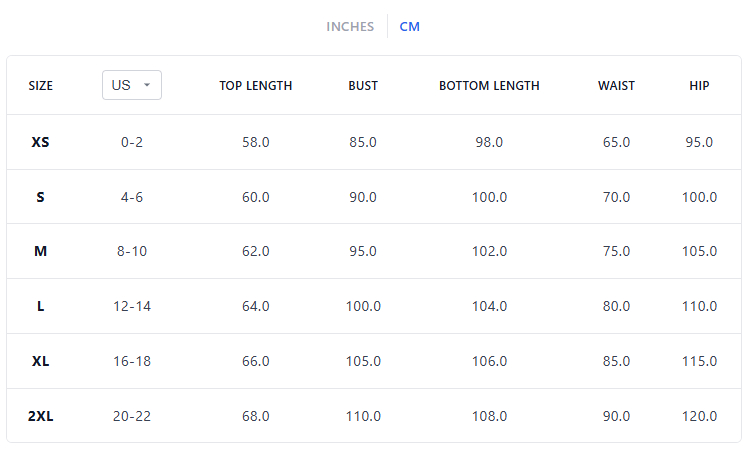This screenshot has height=454, width=749.
Task: Click the BOTTOM LENGTH column header
Action: [489, 86]
